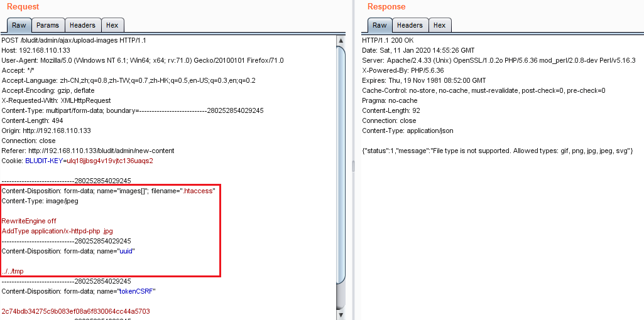Screen dimensions: 644x320
Task: Click the Content-Length: 494 line
Action: click(33, 120)
